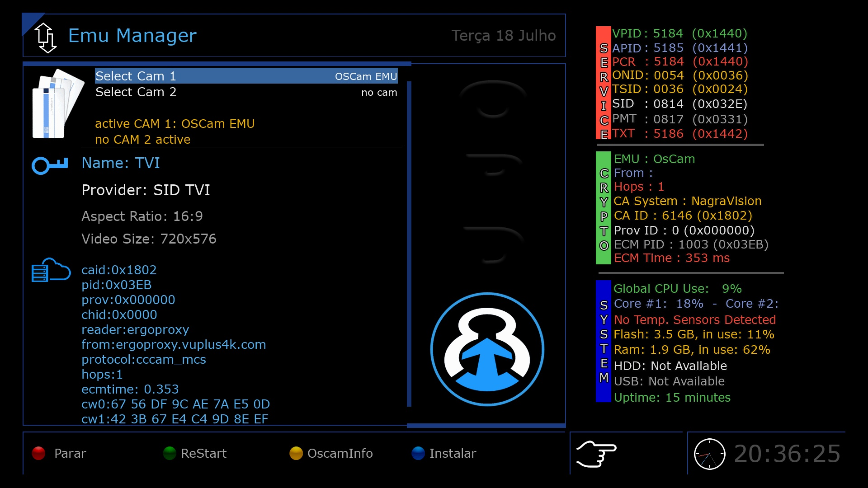Click the TXT : 5186 entry
This screenshot has height=488, width=868.
tap(679, 134)
